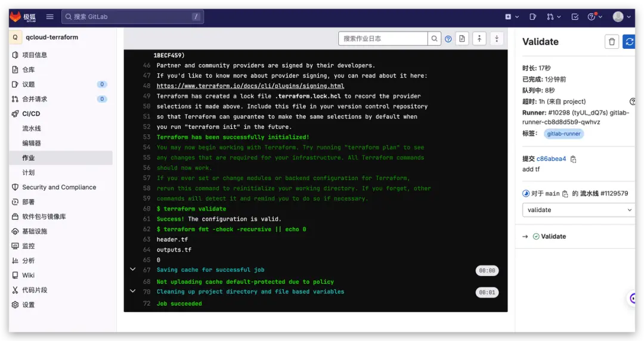The width and height of the screenshot is (644, 341).
Task: Select 流水线 under CI/CD
Action: coord(32,129)
